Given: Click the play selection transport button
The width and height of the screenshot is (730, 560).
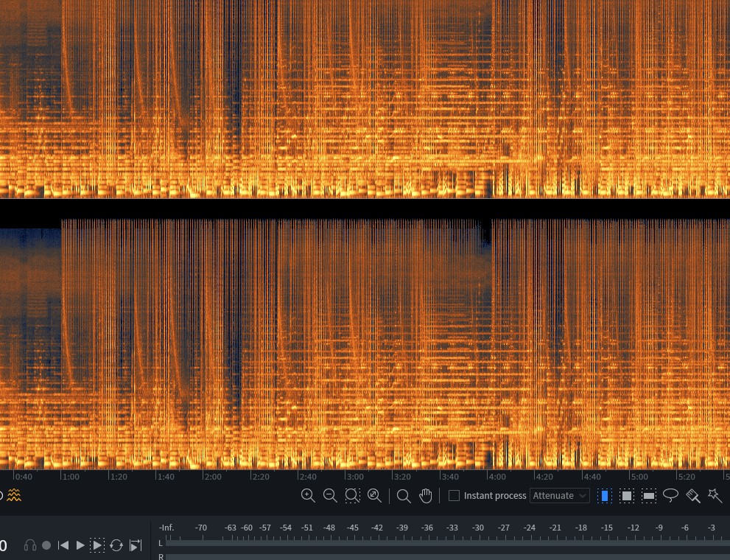Looking at the screenshot, I should 96,545.
